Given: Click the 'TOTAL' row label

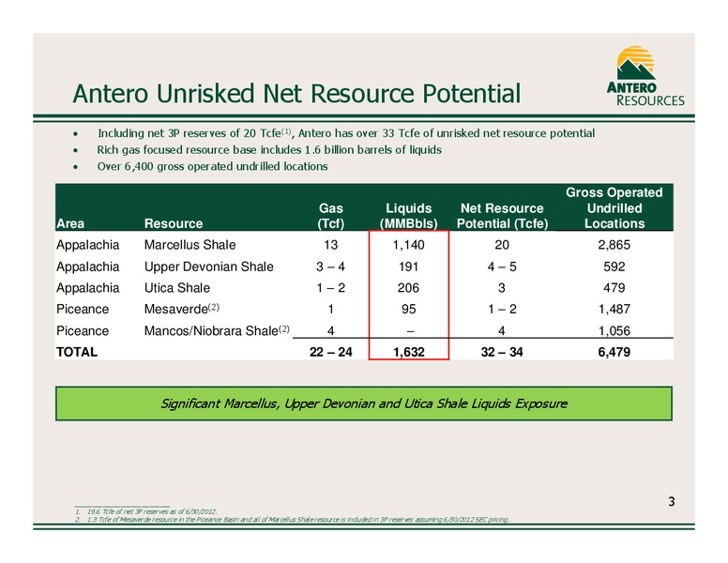Looking at the screenshot, I should point(77,352).
